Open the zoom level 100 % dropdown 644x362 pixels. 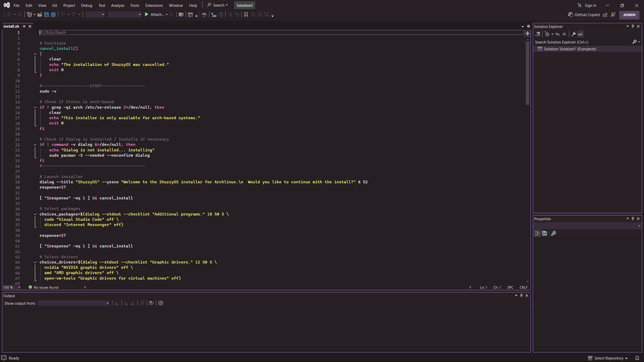(12, 287)
